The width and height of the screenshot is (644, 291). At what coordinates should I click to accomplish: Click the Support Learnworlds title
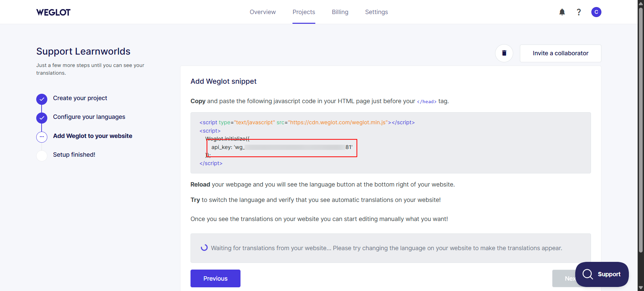click(x=83, y=51)
